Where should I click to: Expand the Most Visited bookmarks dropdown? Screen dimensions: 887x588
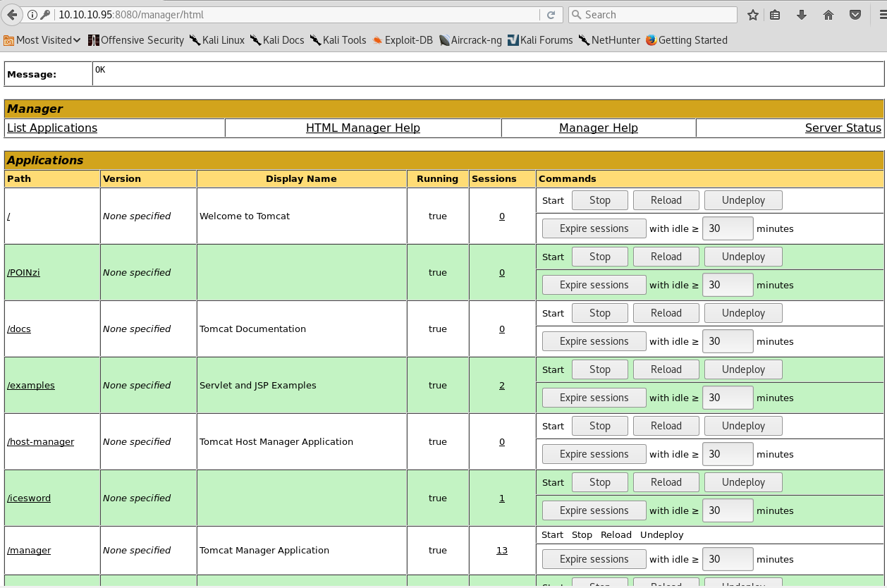(x=42, y=40)
